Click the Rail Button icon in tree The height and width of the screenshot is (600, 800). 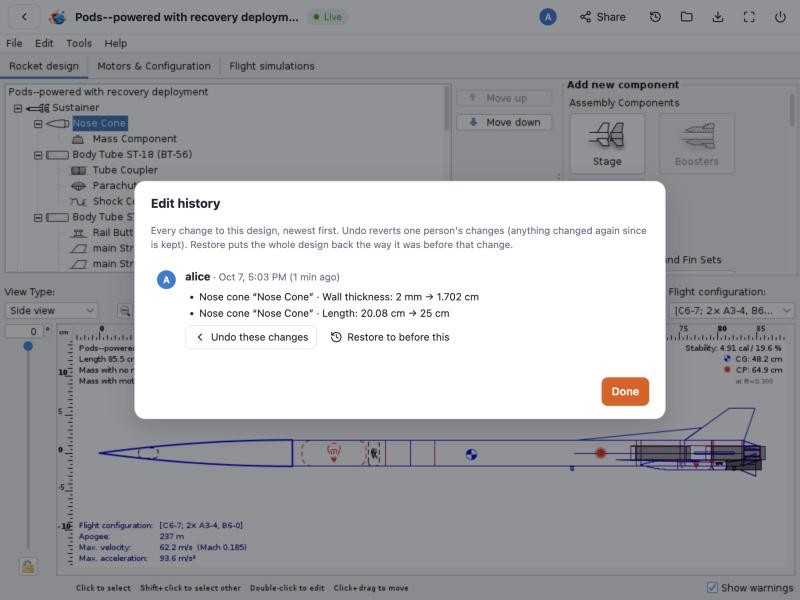pos(78,233)
